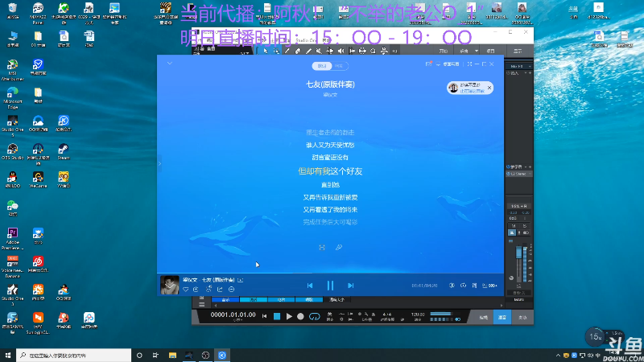
Task: Click the volume icon in music player
Action: click(452, 286)
